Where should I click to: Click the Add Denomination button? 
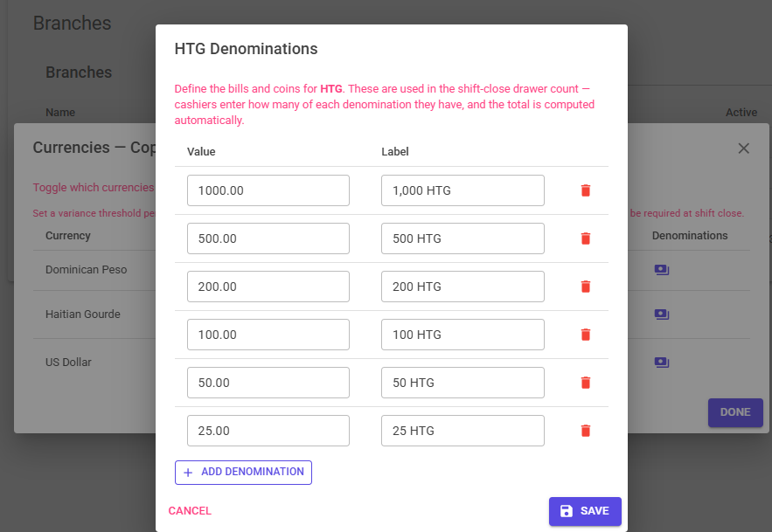click(x=243, y=473)
